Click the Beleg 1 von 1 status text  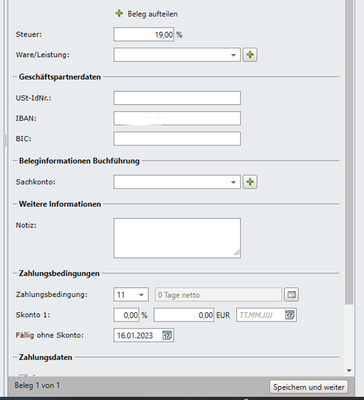point(37,385)
